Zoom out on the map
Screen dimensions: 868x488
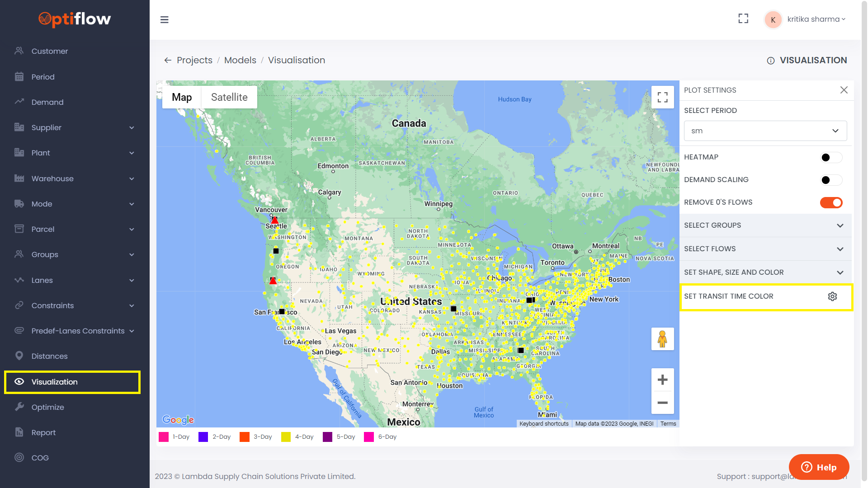662,403
